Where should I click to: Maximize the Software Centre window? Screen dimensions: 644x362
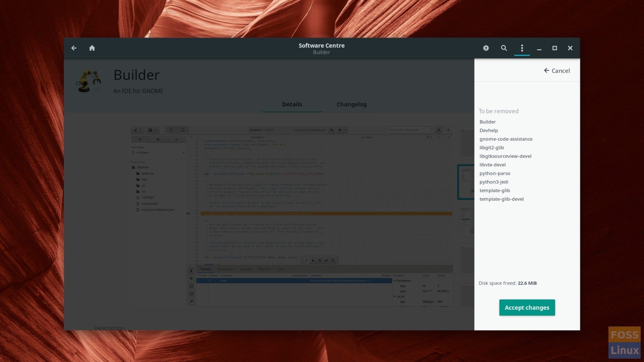[x=554, y=48]
